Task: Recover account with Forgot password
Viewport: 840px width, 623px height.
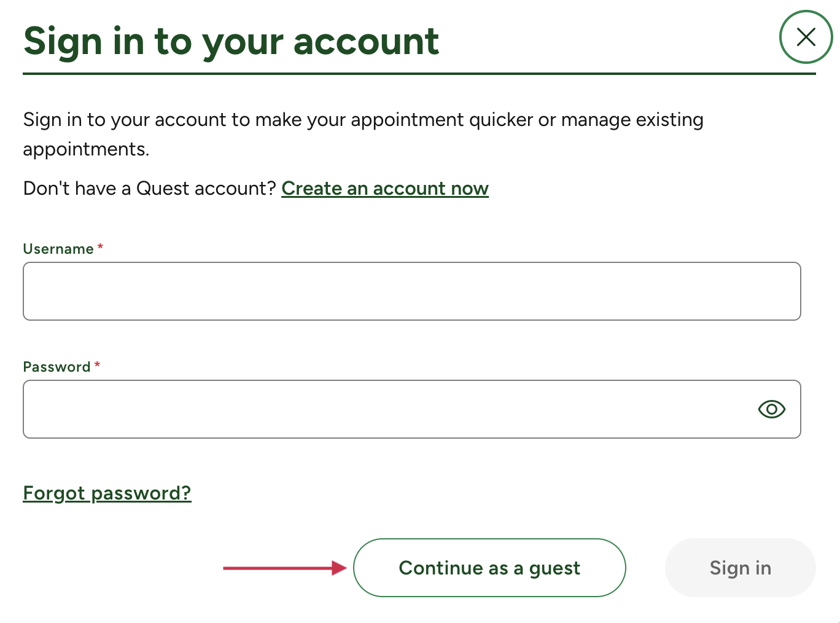Action: point(107,493)
